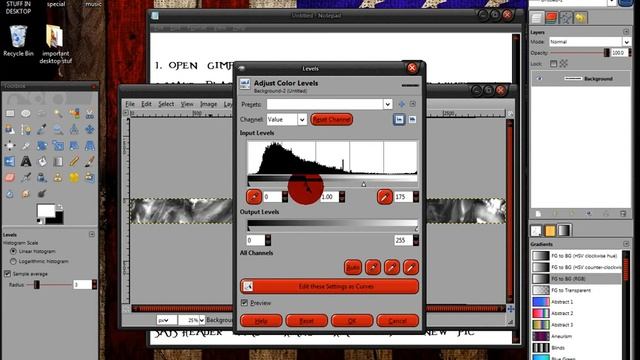Select the Dodge/Burn tool
This screenshot has width=640, height=360.
[x=42, y=193]
